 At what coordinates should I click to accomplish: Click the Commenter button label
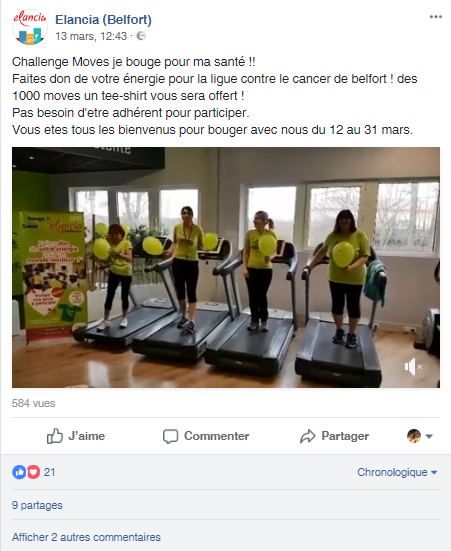(x=217, y=436)
